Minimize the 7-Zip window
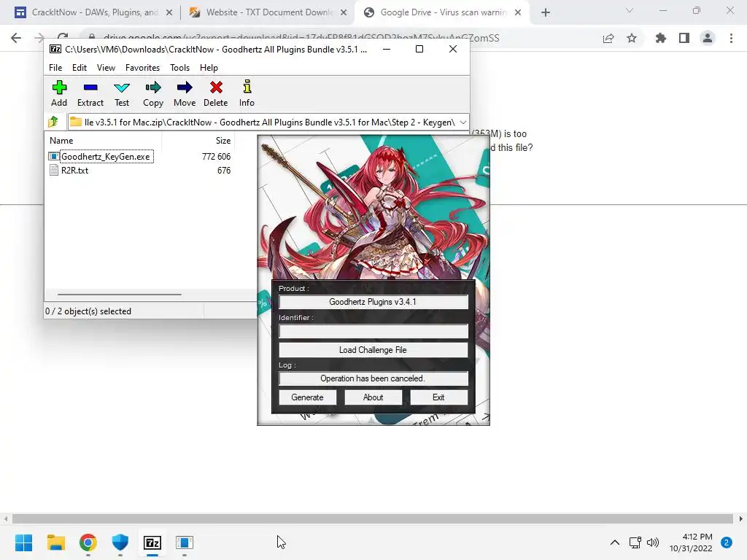Image resolution: width=747 pixels, height=560 pixels. (387, 49)
